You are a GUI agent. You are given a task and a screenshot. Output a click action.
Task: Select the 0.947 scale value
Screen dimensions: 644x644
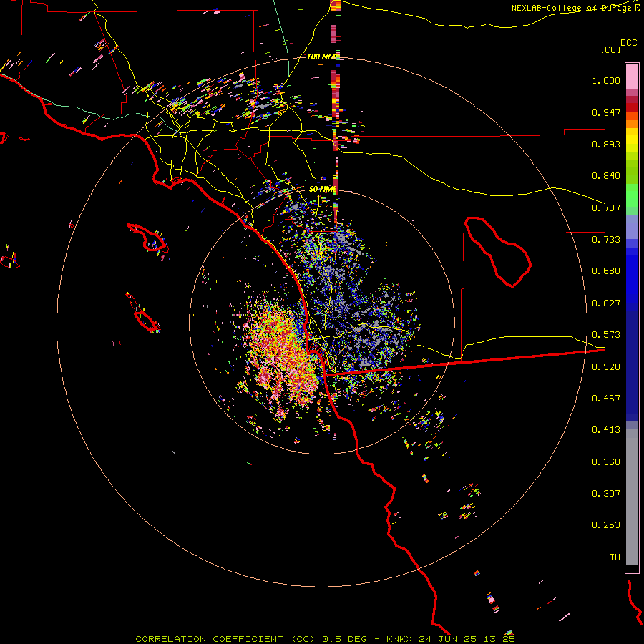(x=606, y=112)
